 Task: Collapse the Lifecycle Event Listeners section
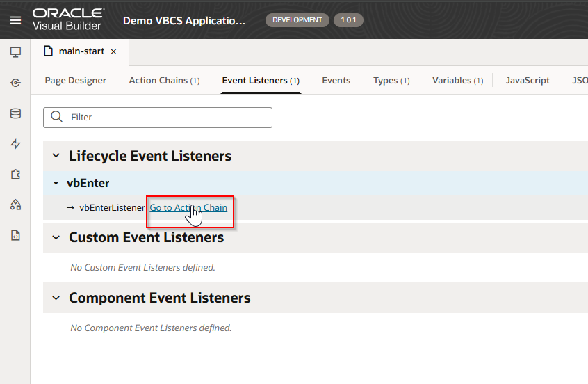(x=56, y=156)
